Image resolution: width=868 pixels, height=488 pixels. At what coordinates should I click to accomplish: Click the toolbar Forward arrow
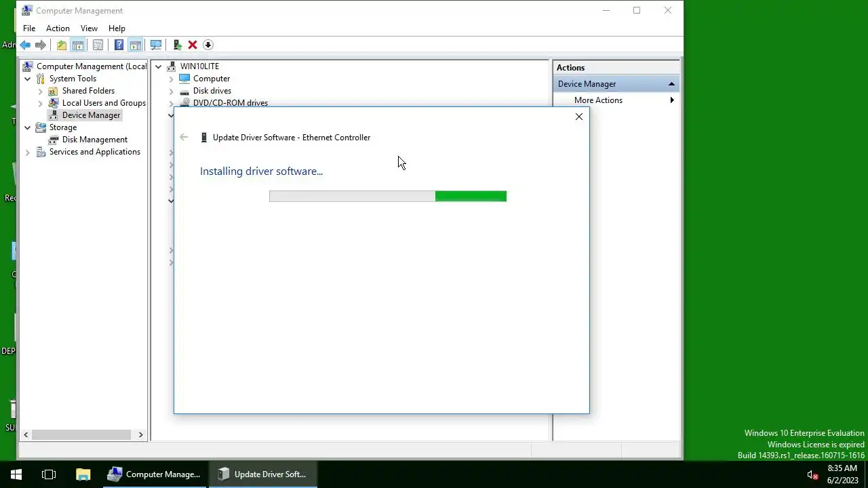[x=41, y=45]
